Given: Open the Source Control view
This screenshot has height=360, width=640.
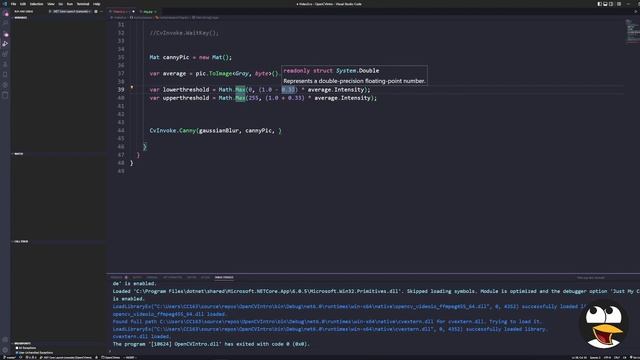Looking at the screenshot, I should pos(5,34).
